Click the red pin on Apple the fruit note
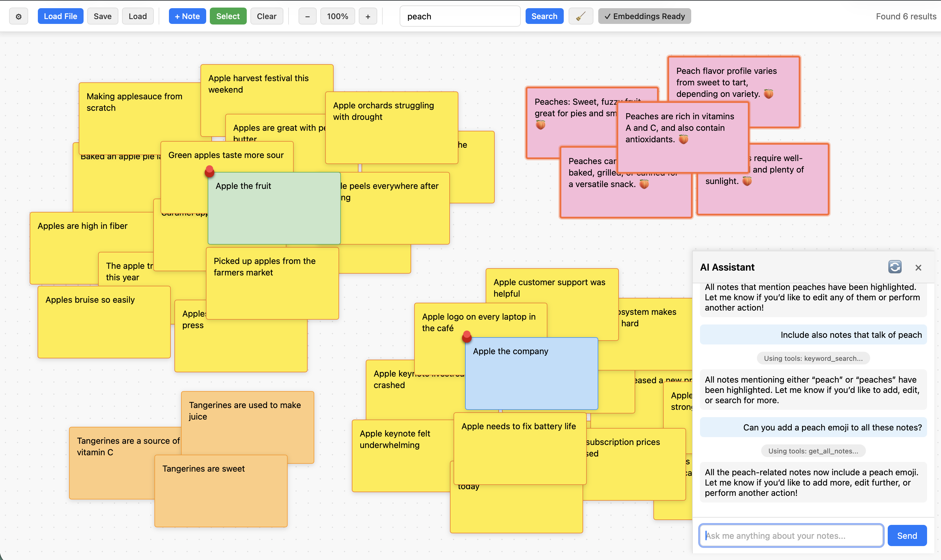This screenshot has height=560, width=941. pyautogui.click(x=210, y=172)
